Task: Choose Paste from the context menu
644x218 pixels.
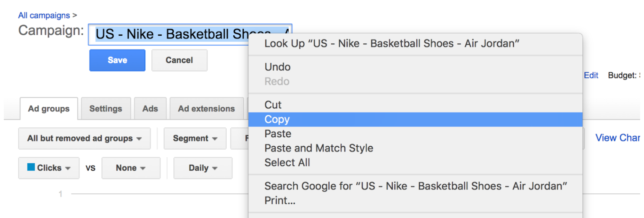Action: pyautogui.click(x=278, y=134)
